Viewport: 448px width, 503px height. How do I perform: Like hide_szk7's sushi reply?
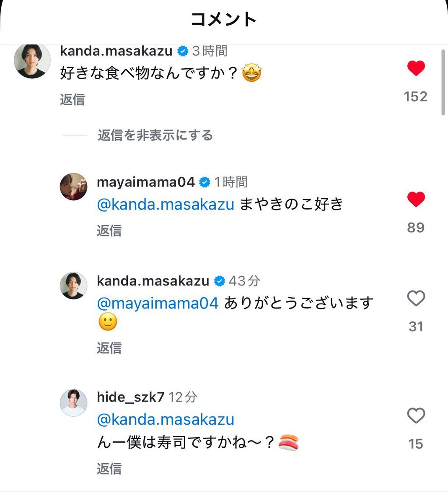point(416,416)
